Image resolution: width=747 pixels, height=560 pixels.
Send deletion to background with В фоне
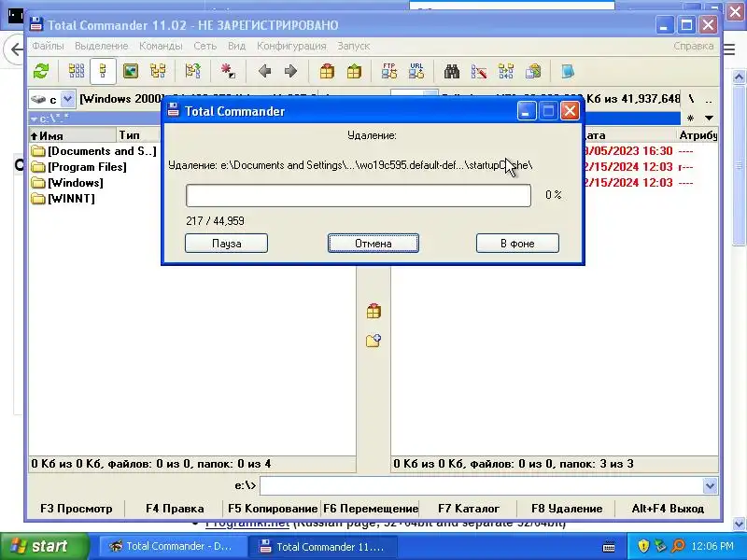[517, 244]
